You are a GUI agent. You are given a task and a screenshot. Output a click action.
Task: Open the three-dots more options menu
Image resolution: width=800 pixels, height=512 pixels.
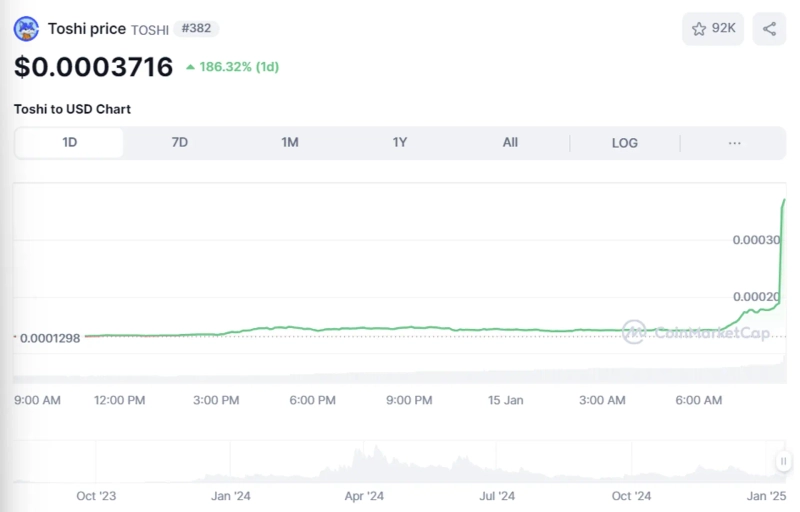734,143
